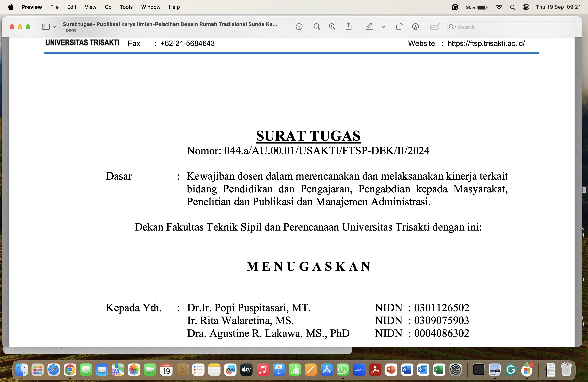Screen dimensions: 588x382
Task: Open Pages from the Dock
Action: tap(311, 369)
